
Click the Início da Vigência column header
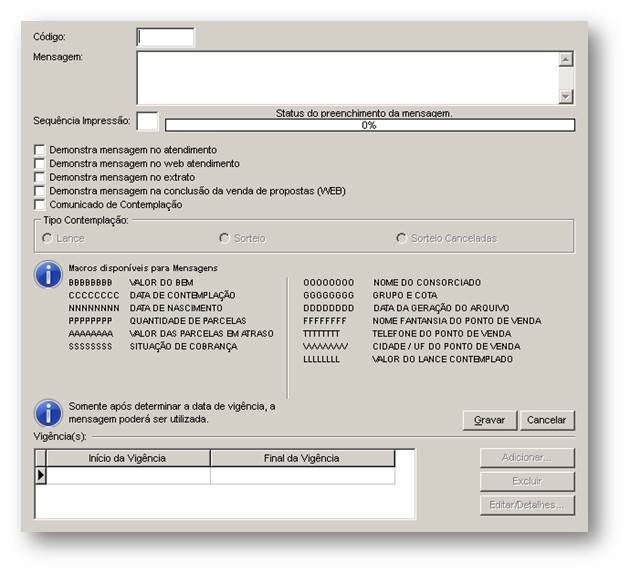tap(127, 458)
